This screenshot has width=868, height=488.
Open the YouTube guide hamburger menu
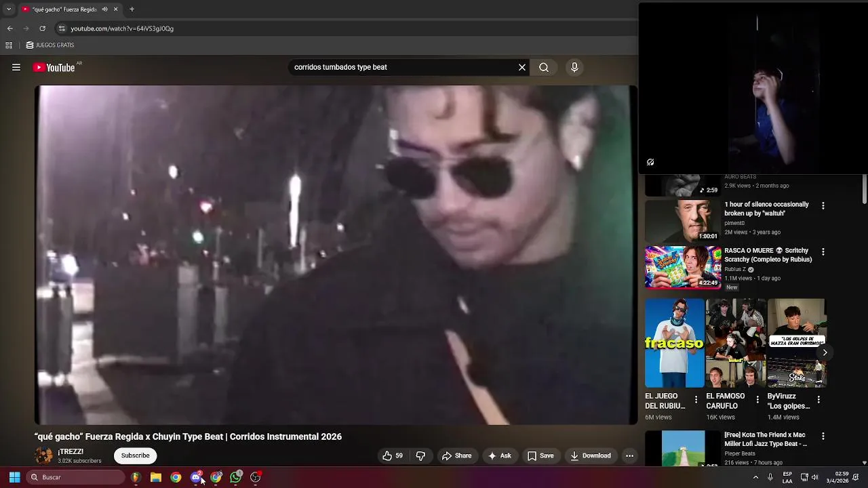16,67
